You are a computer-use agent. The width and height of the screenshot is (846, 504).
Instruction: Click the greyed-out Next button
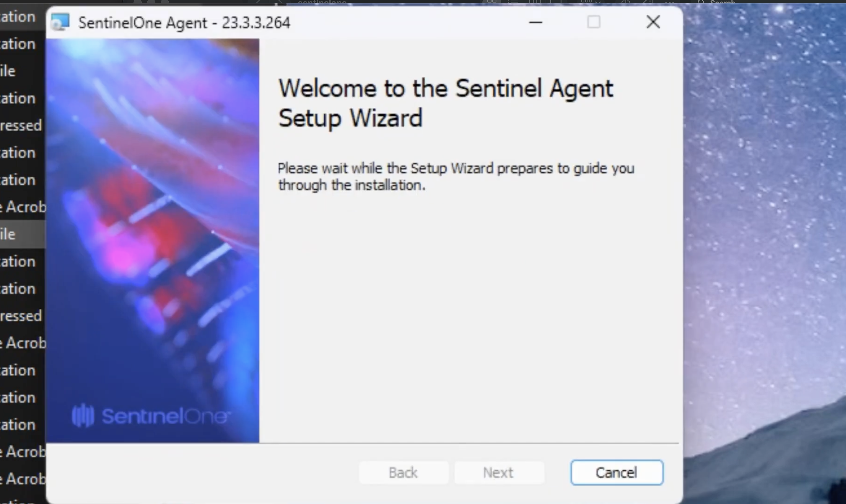click(499, 472)
